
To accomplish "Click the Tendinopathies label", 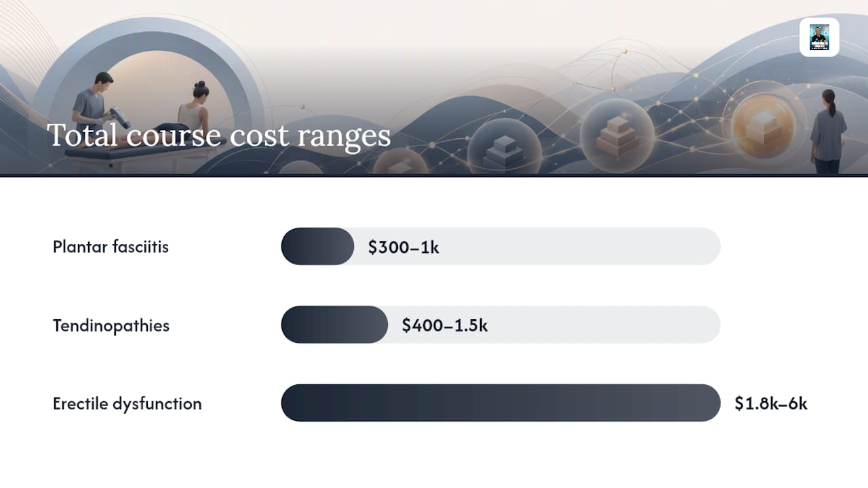I will click(111, 325).
